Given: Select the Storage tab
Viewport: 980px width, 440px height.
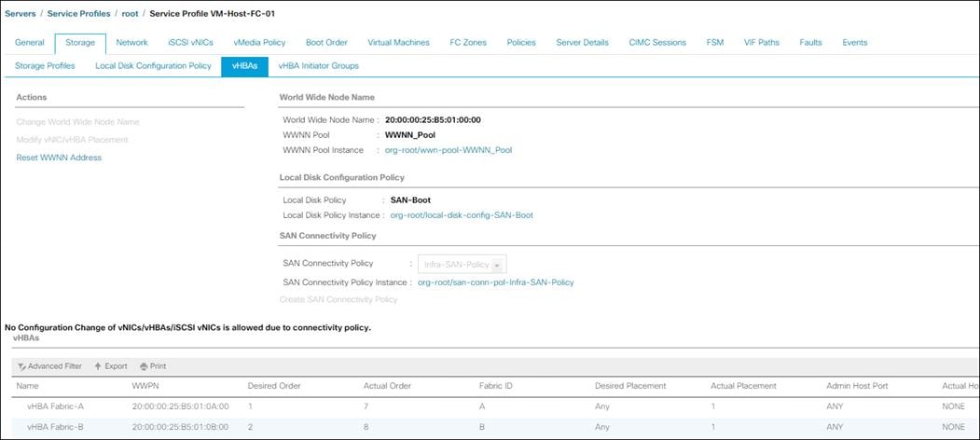Looking at the screenshot, I should (x=80, y=43).
